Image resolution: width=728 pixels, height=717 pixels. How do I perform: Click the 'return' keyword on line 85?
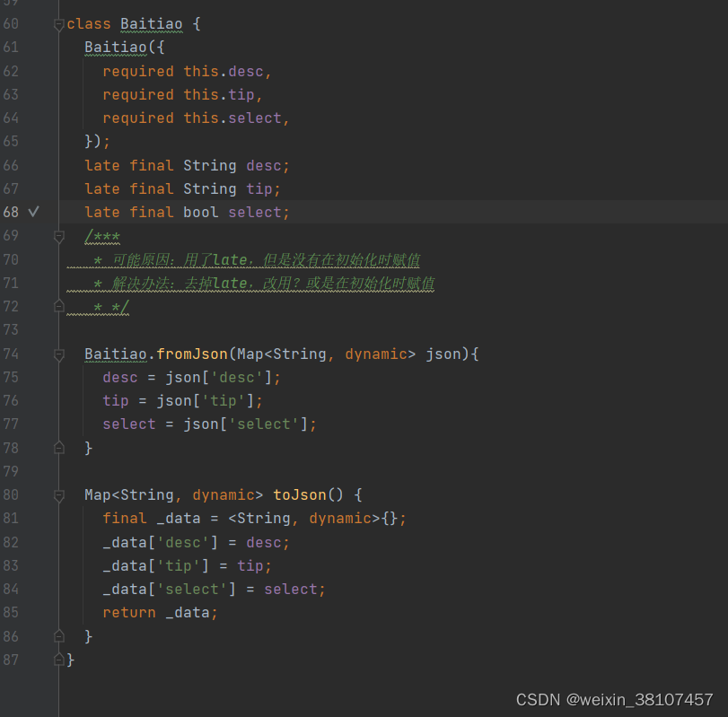pos(129,613)
